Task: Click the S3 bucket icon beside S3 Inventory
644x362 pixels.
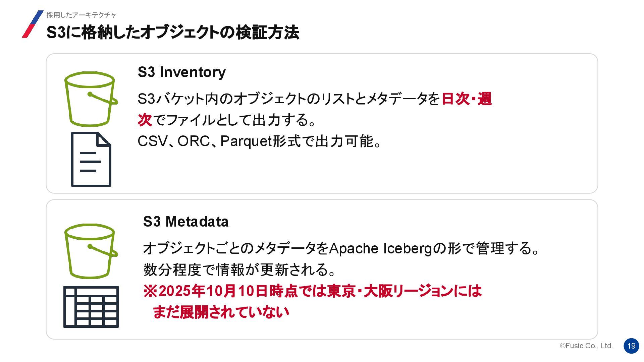Action: pyautogui.click(x=91, y=99)
